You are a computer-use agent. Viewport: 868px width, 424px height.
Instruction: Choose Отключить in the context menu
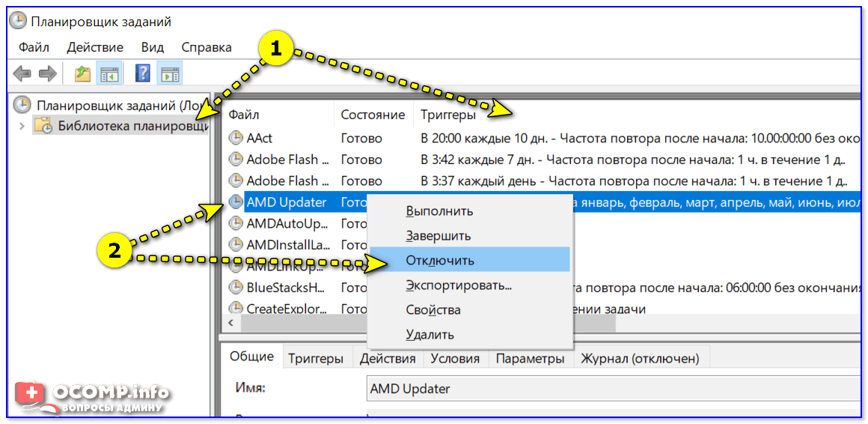coord(440,260)
